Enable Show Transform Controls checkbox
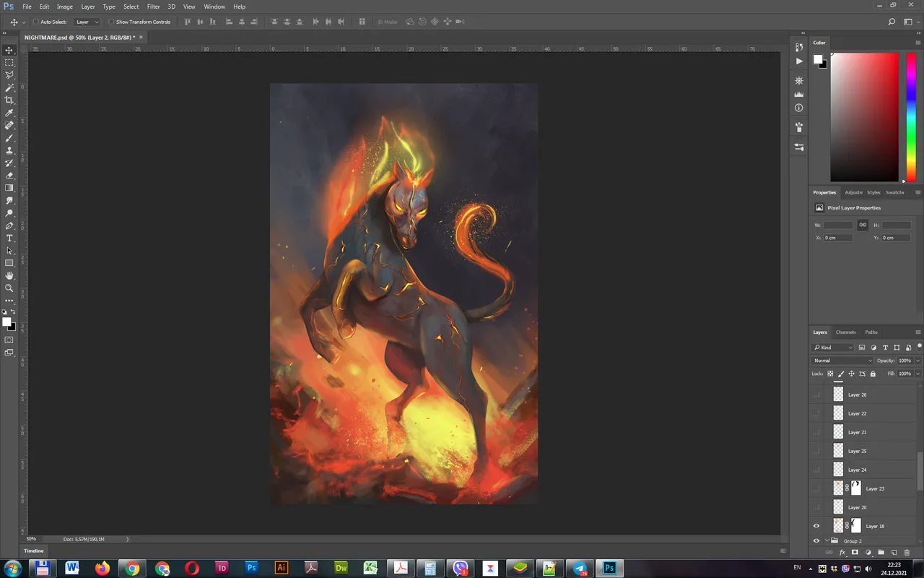Viewport: 924px width, 578px height. point(111,22)
